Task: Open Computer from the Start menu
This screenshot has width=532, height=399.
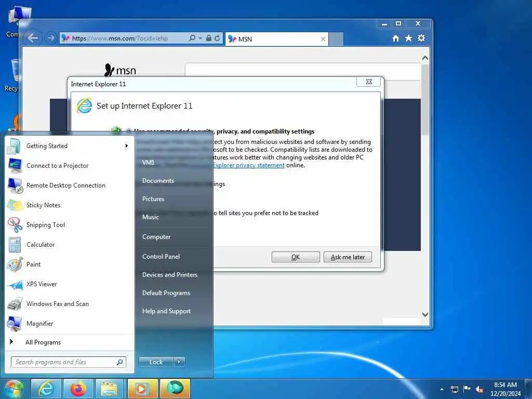Action: [156, 237]
